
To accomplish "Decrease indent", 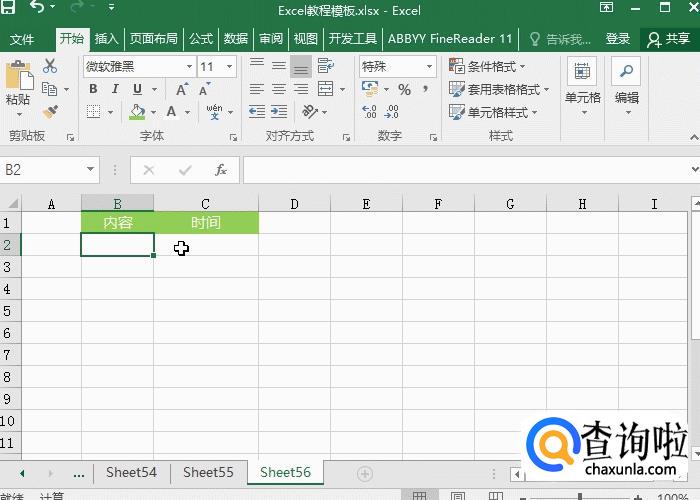I will pyautogui.click(x=257, y=112).
